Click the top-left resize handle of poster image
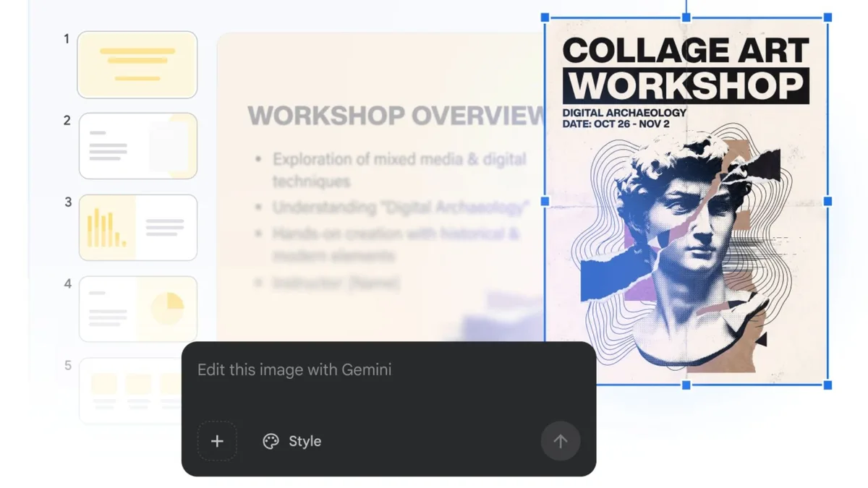 point(545,17)
